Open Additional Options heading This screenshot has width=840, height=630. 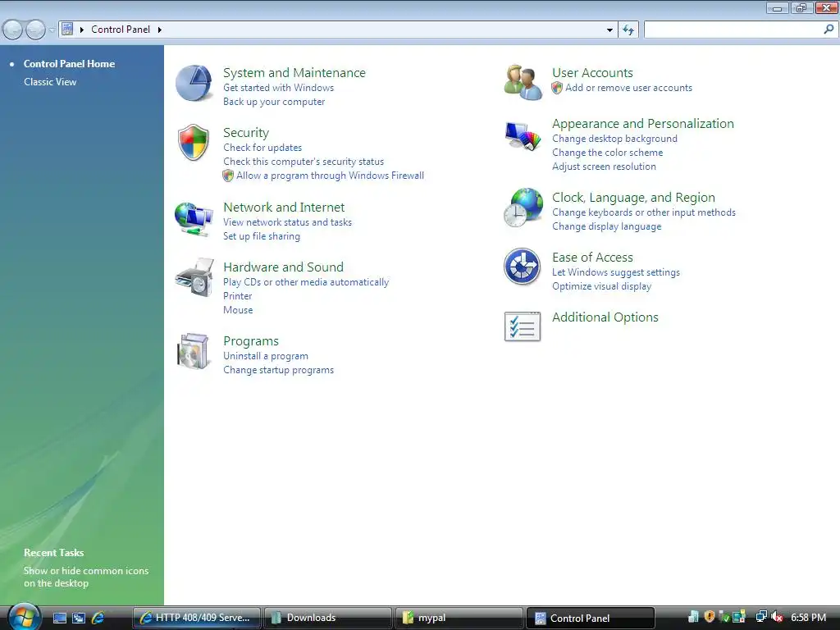coord(605,317)
